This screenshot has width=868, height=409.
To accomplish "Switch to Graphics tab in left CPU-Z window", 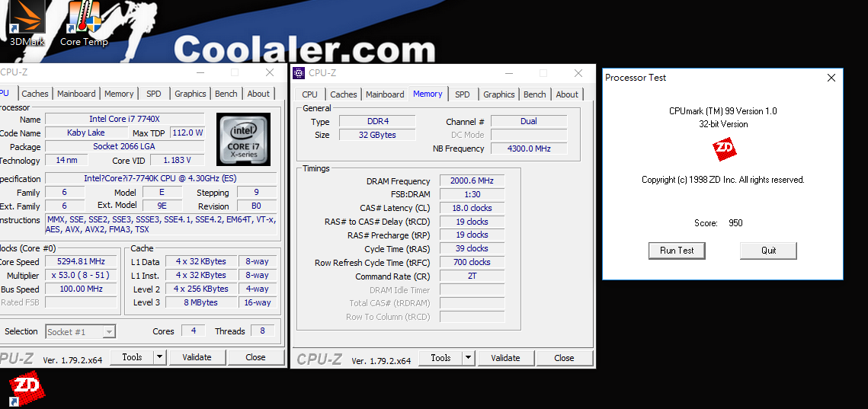I will (x=191, y=94).
